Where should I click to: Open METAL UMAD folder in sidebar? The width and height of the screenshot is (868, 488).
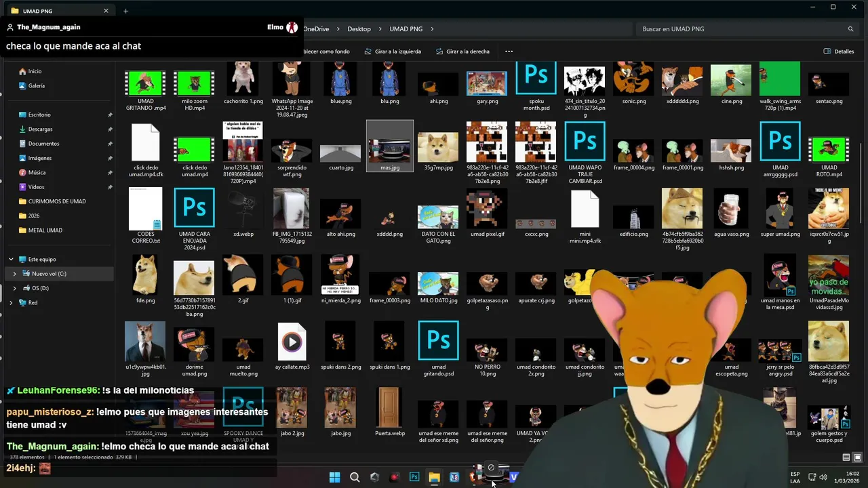tap(45, 230)
